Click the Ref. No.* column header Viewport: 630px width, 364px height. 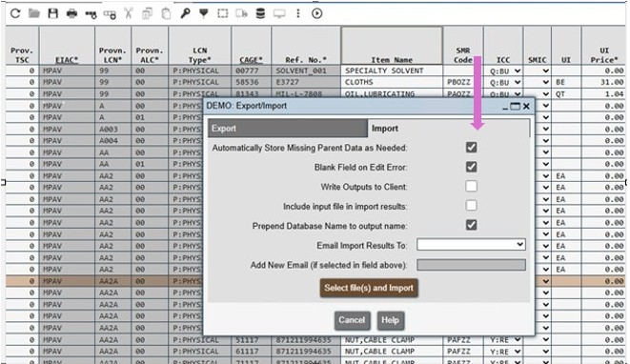(306, 46)
